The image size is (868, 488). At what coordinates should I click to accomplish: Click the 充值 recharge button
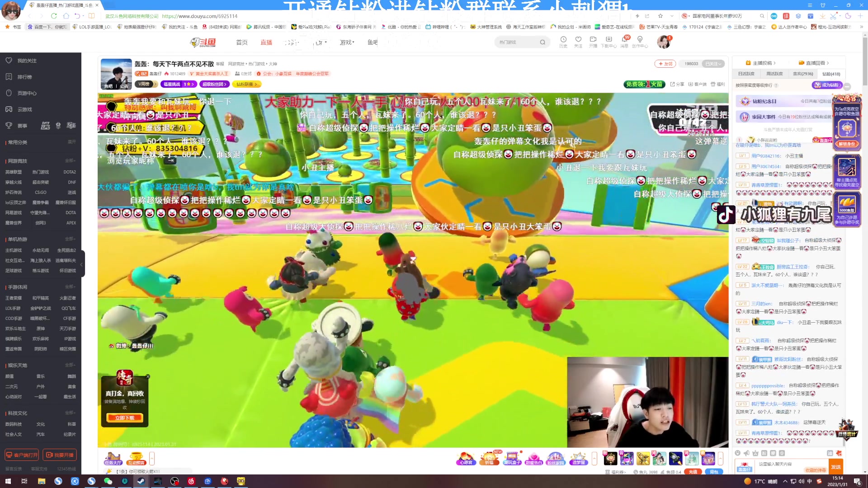(693, 472)
